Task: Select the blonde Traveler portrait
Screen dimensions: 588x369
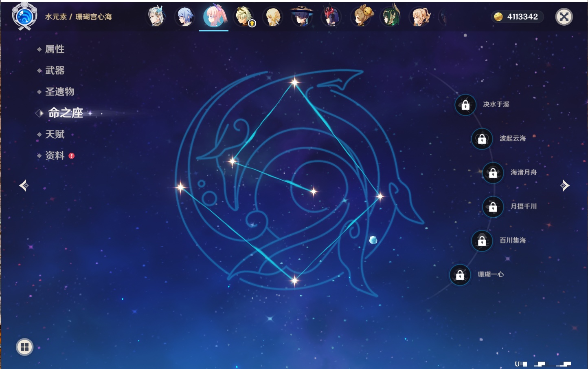Action: (x=272, y=17)
